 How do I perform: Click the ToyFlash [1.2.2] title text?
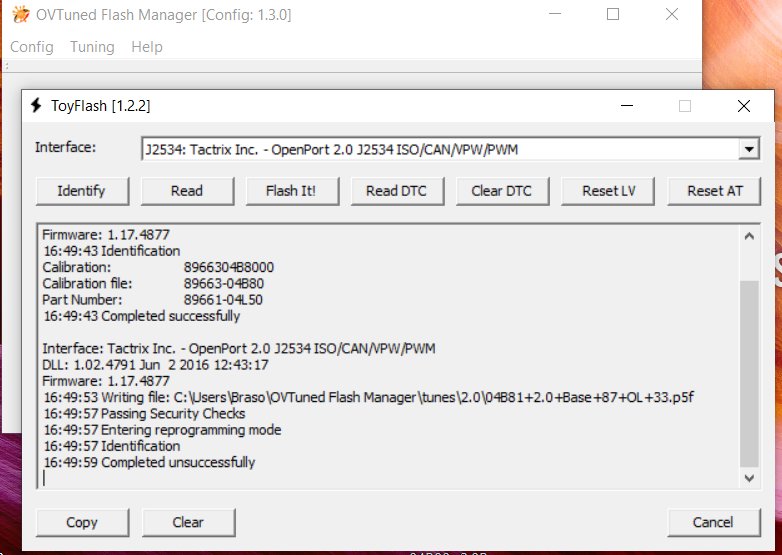pos(101,106)
